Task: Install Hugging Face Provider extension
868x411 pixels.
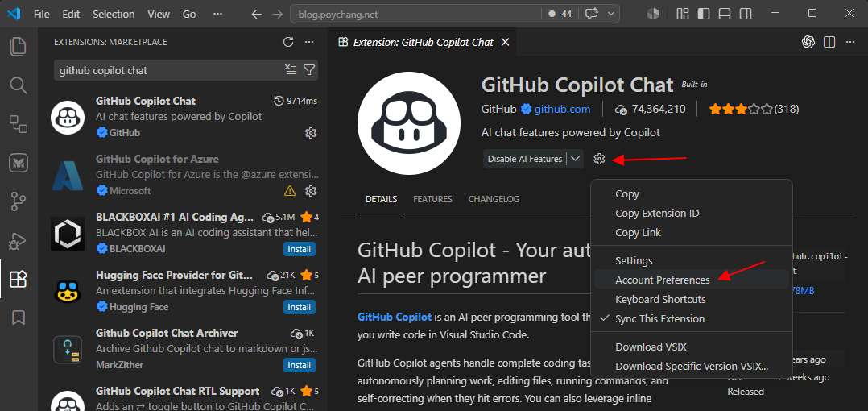Action: point(300,307)
